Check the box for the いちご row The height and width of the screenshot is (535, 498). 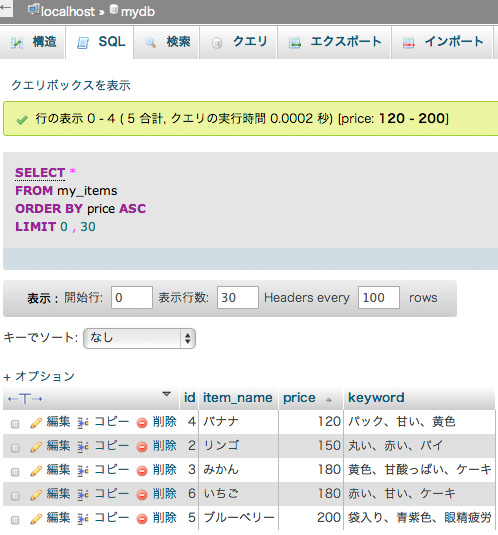pos(15,496)
